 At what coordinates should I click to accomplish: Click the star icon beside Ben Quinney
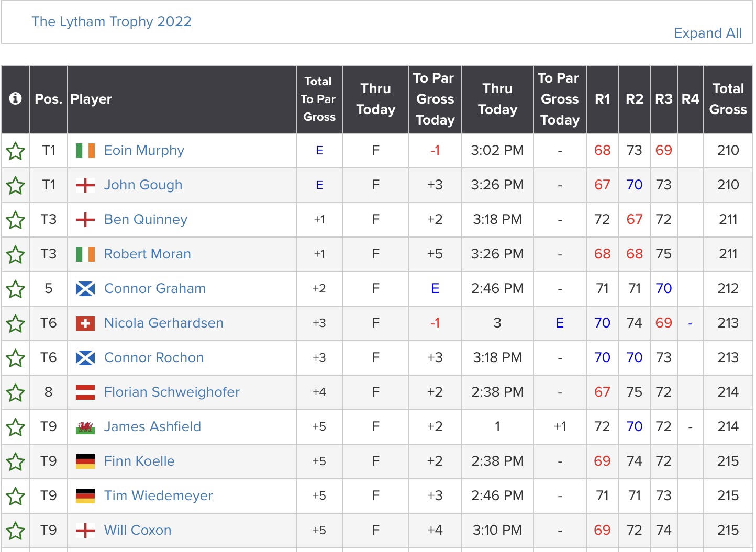point(16,220)
